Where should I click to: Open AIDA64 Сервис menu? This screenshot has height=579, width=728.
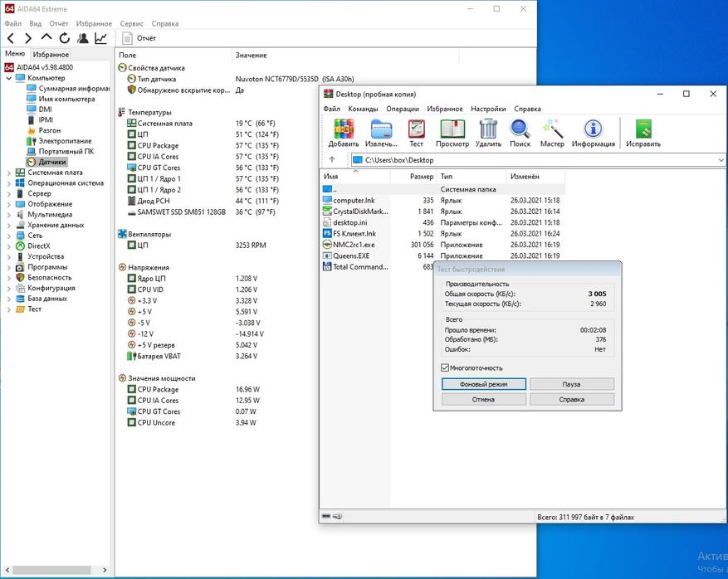(131, 24)
